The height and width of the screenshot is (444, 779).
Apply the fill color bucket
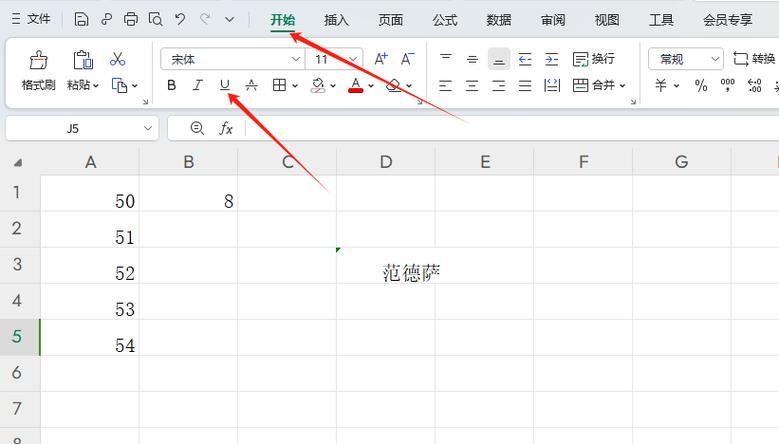pos(317,85)
